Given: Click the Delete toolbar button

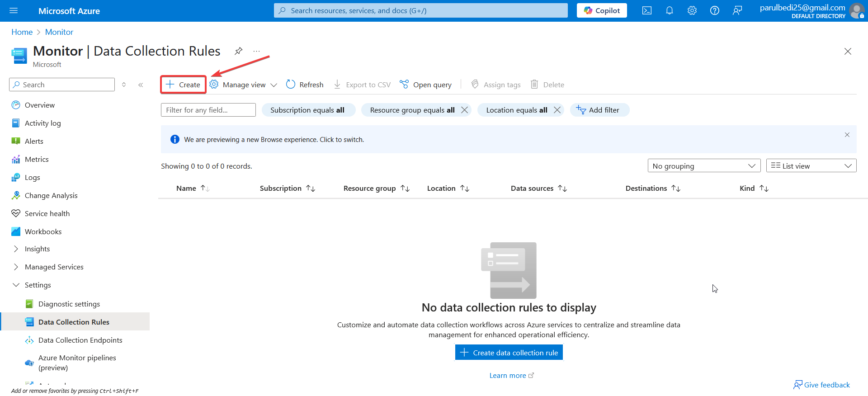Looking at the screenshot, I should tap(547, 85).
